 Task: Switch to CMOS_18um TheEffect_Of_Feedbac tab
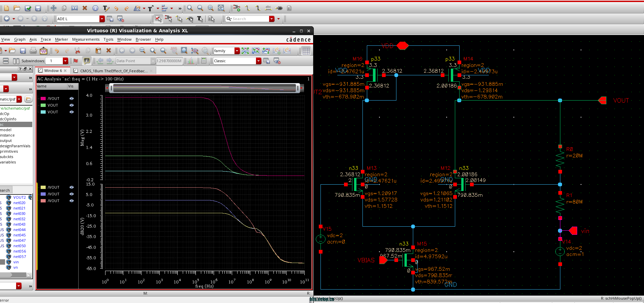click(x=114, y=71)
